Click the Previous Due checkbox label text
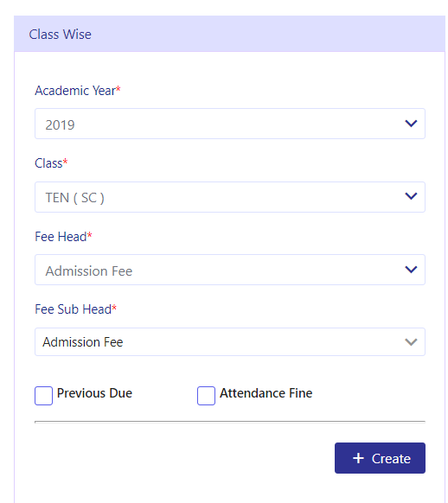The height and width of the screenshot is (503, 448). point(94,393)
